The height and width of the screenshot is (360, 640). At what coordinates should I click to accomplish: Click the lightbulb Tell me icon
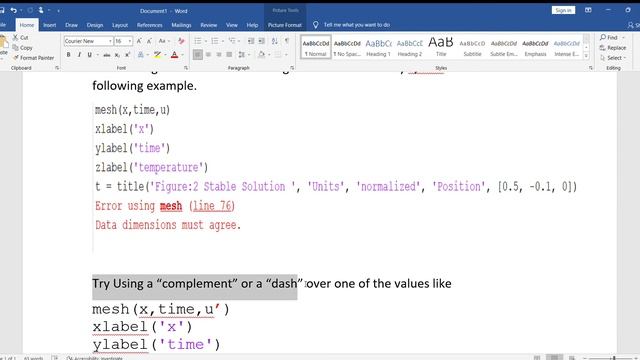[316, 25]
